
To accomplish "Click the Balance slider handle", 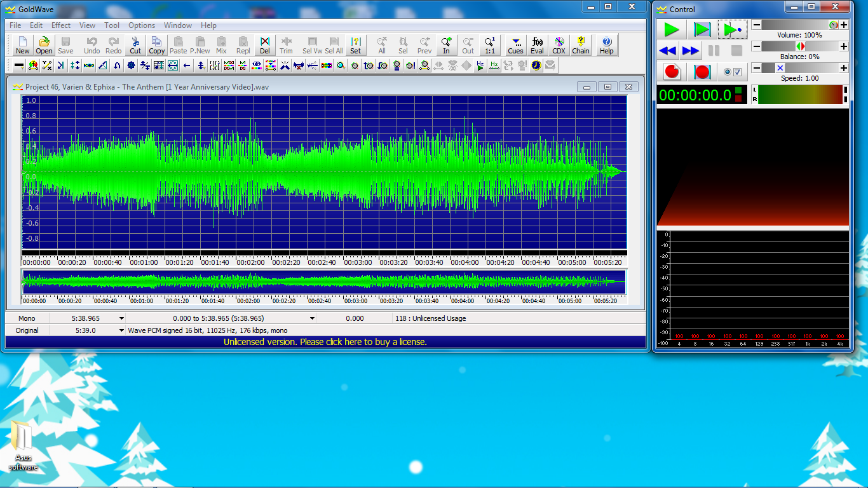I will tap(800, 46).
